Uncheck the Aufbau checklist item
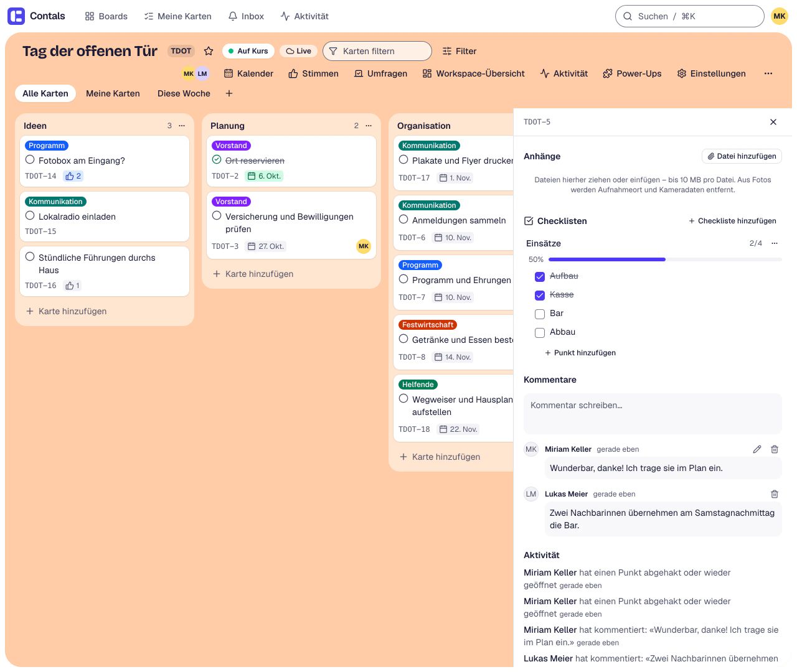Image resolution: width=797 pixels, height=672 pixels. point(540,276)
